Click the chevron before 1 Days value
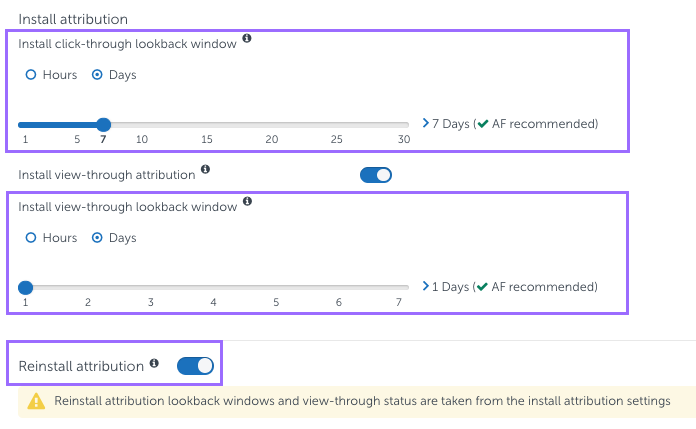 pos(425,287)
